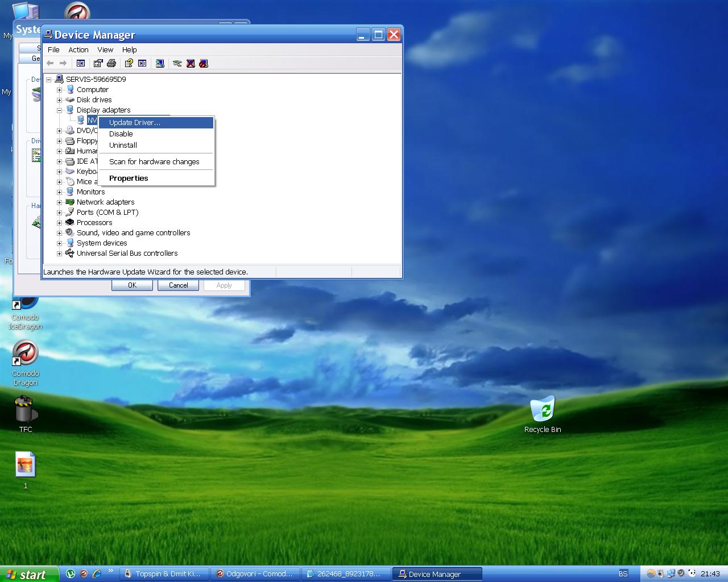The image size is (728, 582).
Task: Open the Action menu
Action: click(78, 49)
